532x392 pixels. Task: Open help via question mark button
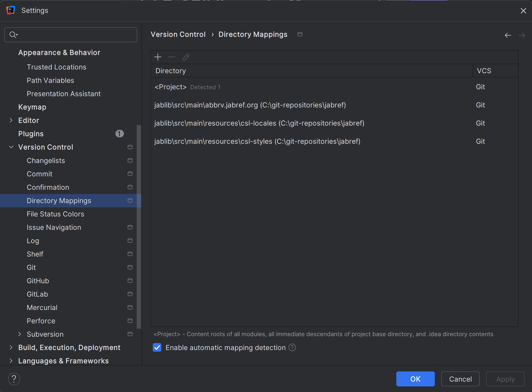pyautogui.click(x=14, y=379)
